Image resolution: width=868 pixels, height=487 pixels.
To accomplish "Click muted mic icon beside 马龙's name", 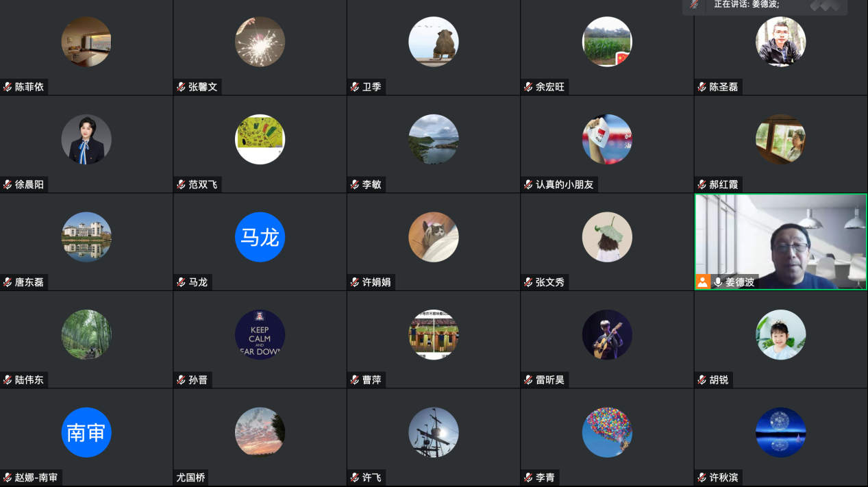I will 182,282.
